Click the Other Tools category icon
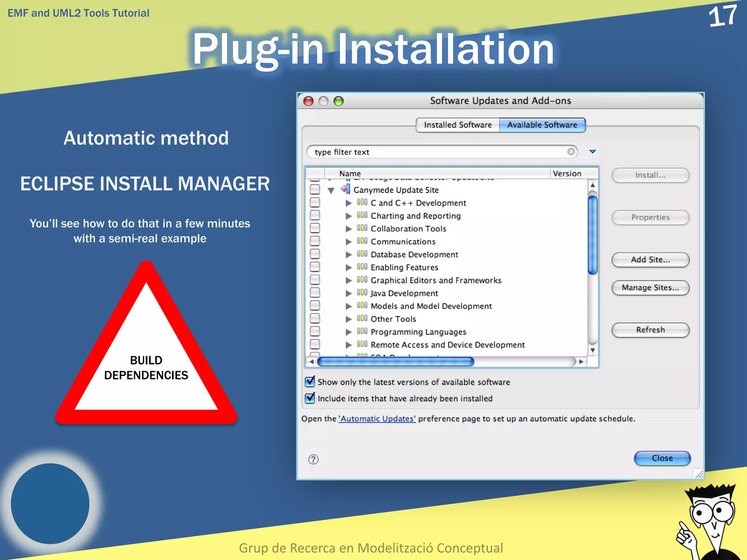 pos(362,318)
